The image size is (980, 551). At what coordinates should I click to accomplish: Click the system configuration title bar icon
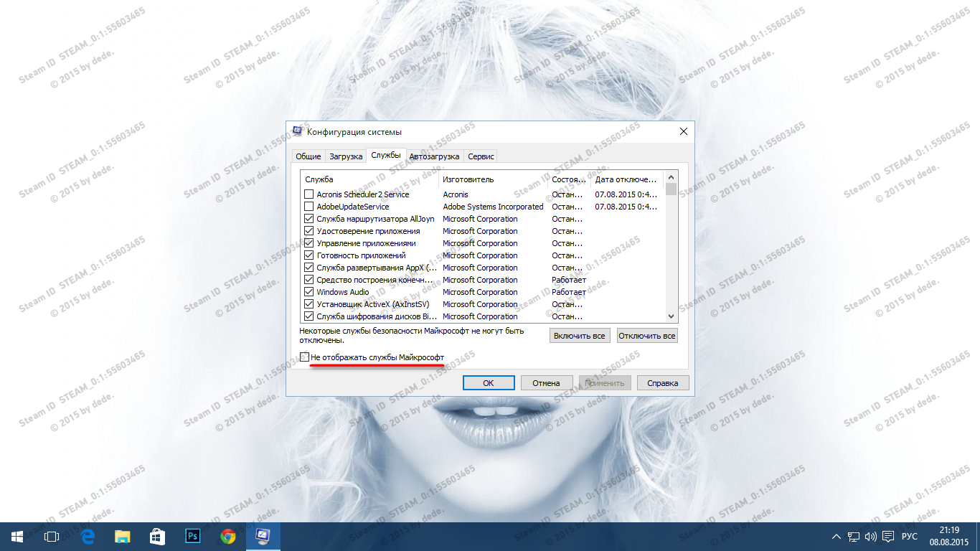pos(297,131)
